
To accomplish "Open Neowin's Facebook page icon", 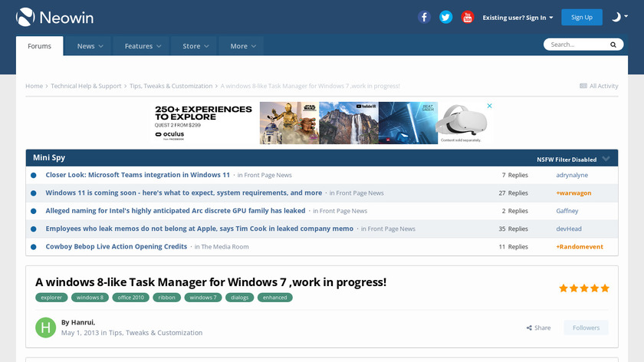I will coord(424,18).
